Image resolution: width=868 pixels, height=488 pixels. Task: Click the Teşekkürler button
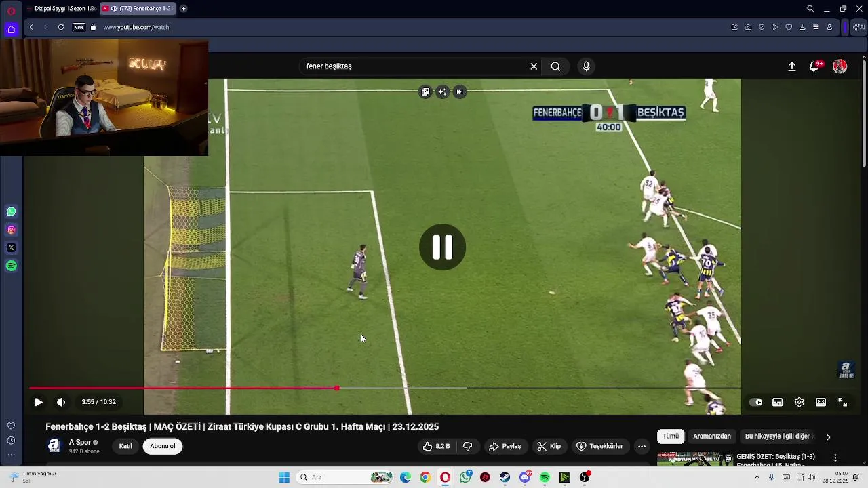[599, 446]
